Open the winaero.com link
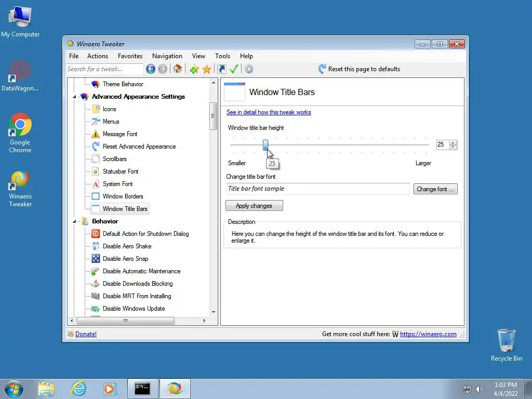 pyautogui.click(x=428, y=334)
